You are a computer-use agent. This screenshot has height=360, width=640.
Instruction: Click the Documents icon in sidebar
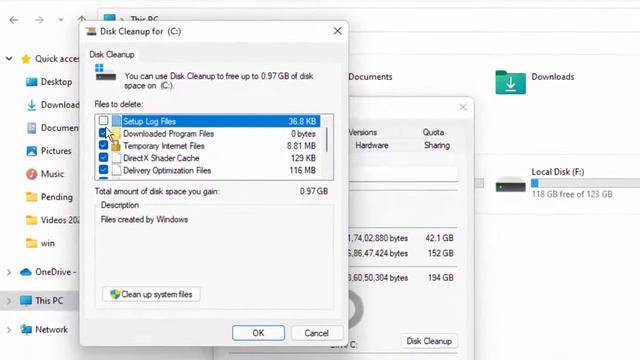pos(31,128)
